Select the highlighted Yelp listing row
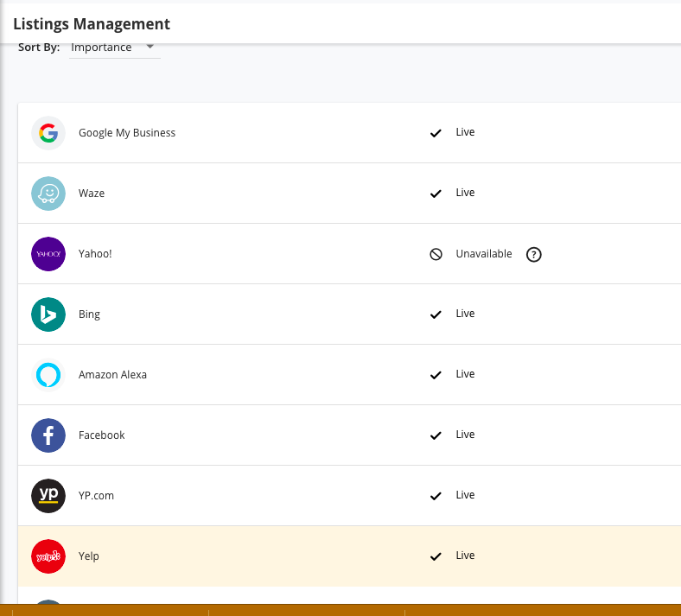Viewport: 681px width, 616px height. pyautogui.click(x=259, y=556)
